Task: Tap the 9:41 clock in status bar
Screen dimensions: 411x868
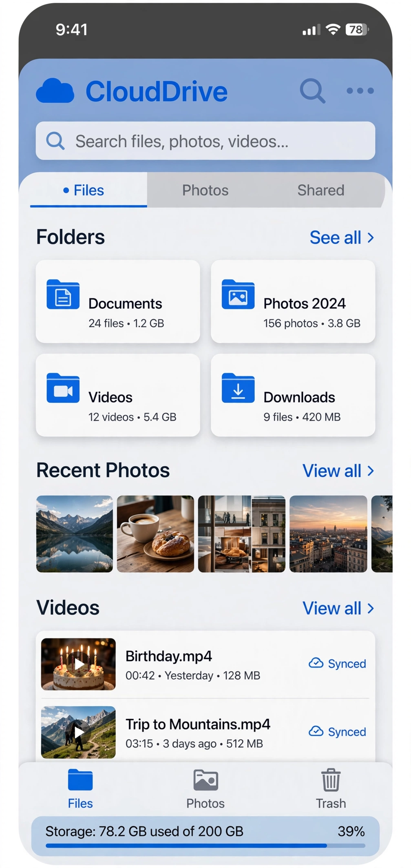Action: [72, 29]
